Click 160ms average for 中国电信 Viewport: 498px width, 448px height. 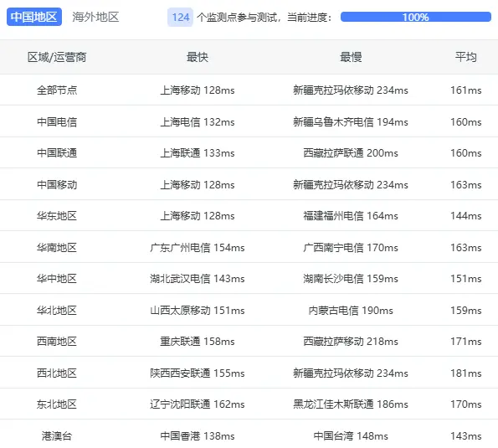pos(465,122)
